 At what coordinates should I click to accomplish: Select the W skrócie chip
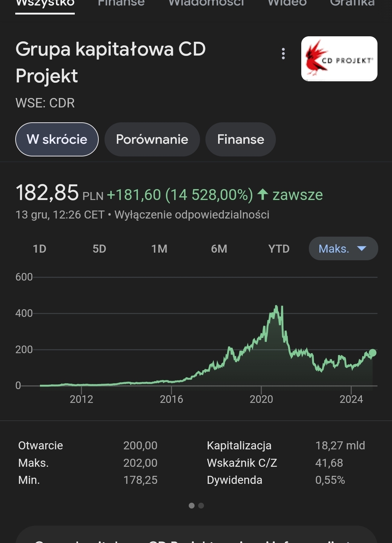click(x=57, y=139)
